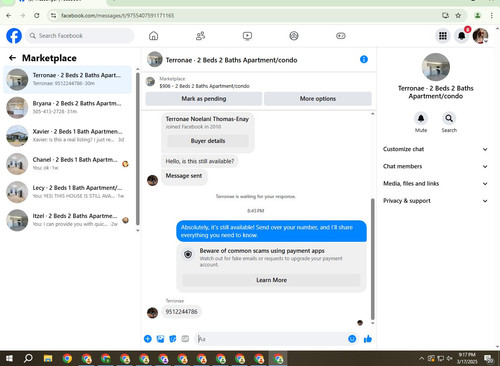Image resolution: width=500 pixels, height=366 pixels.
Task: Open Windows taskbar search
Action: (x=28, y=358)
